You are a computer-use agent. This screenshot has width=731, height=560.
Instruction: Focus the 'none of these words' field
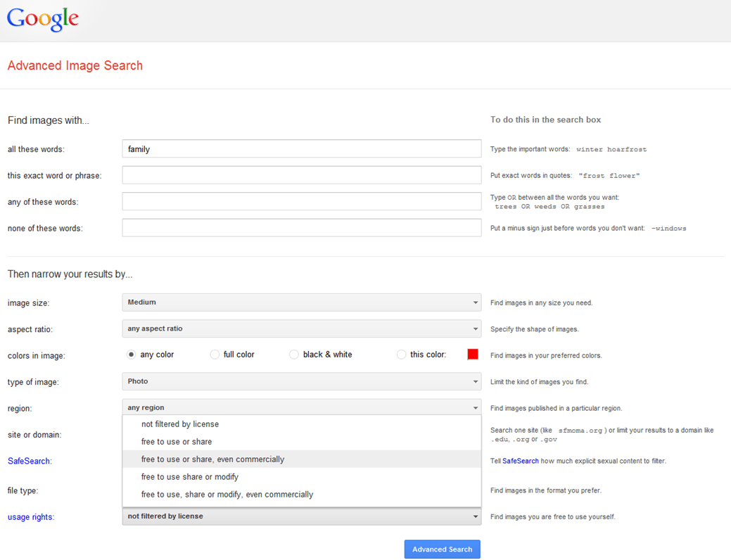[x=302, y=228]
